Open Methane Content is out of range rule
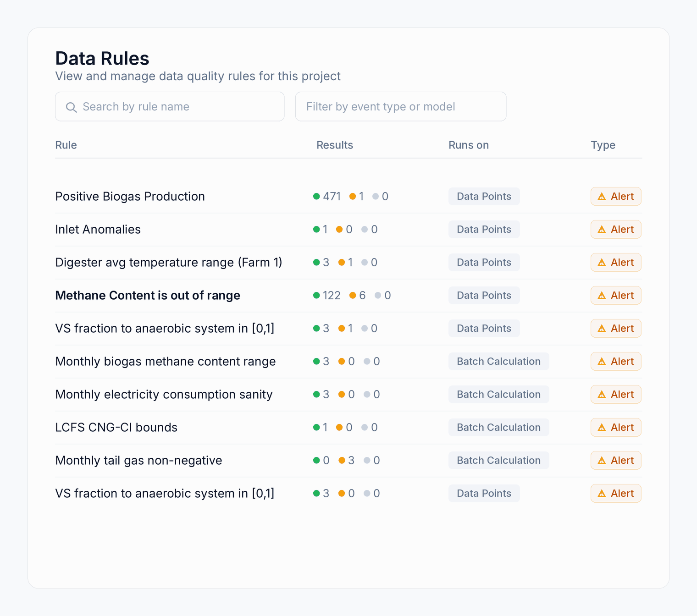Viewport: 697px width, 616px height. (148, 295)
